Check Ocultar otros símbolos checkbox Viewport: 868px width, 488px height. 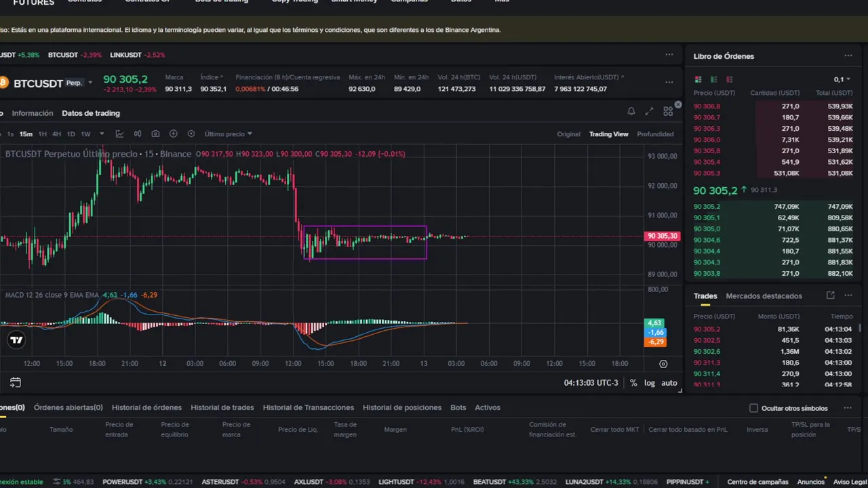753,408
